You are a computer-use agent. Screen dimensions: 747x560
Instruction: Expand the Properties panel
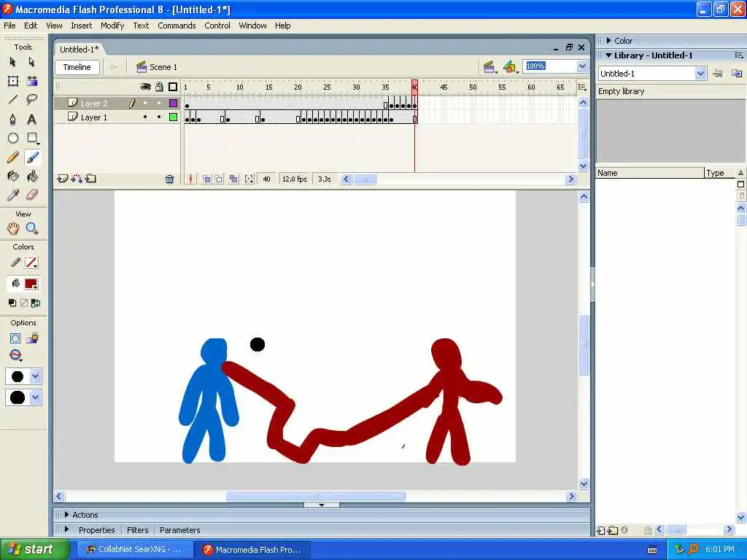pos(66,529)
